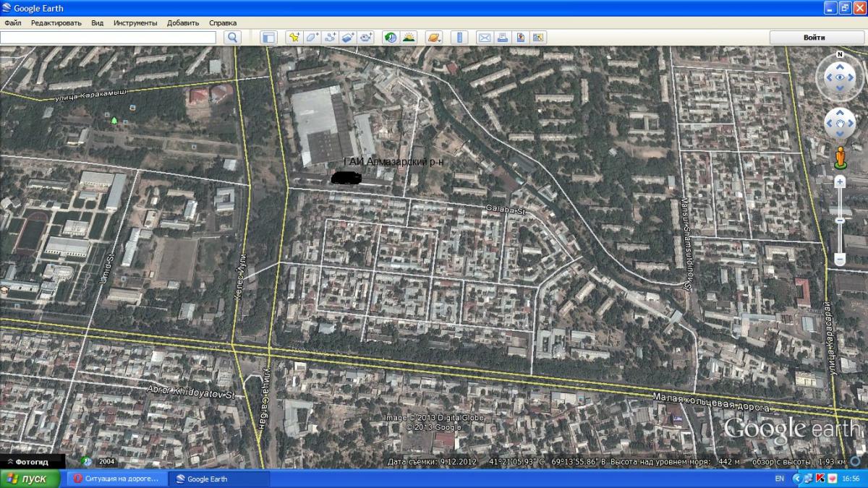The height and width of the screenshot is (488, 868).
Task: Show the ruler measurement tool
Action: pyautogui.click(x=459, y=38)
